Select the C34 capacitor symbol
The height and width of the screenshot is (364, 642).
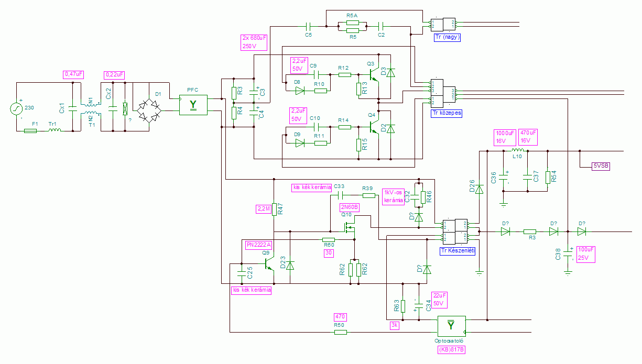418,305
